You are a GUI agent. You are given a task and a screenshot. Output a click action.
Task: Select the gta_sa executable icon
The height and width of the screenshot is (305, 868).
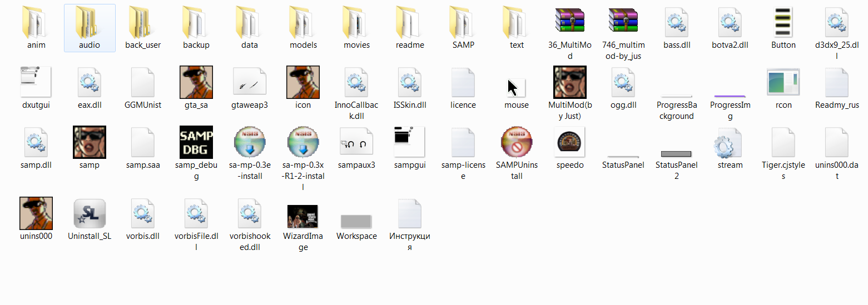coord(196,82)
